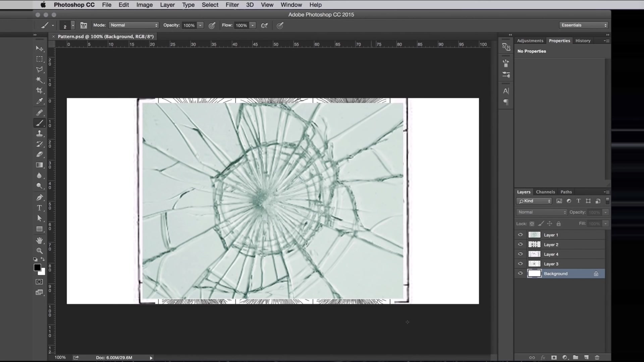Activate the Magic Wand tool
644x362 pixels.
(x=40, y=80)
